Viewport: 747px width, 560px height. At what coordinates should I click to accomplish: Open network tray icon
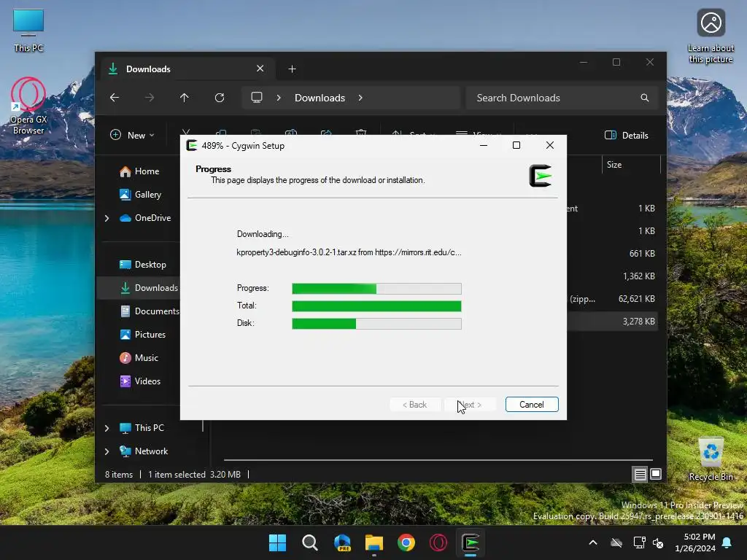click(639, 542)
